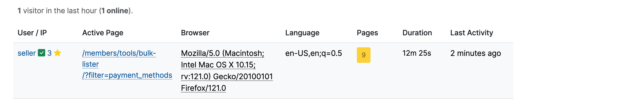Click the Last Activity column header
Screen dimensions: 644x104
471,33
